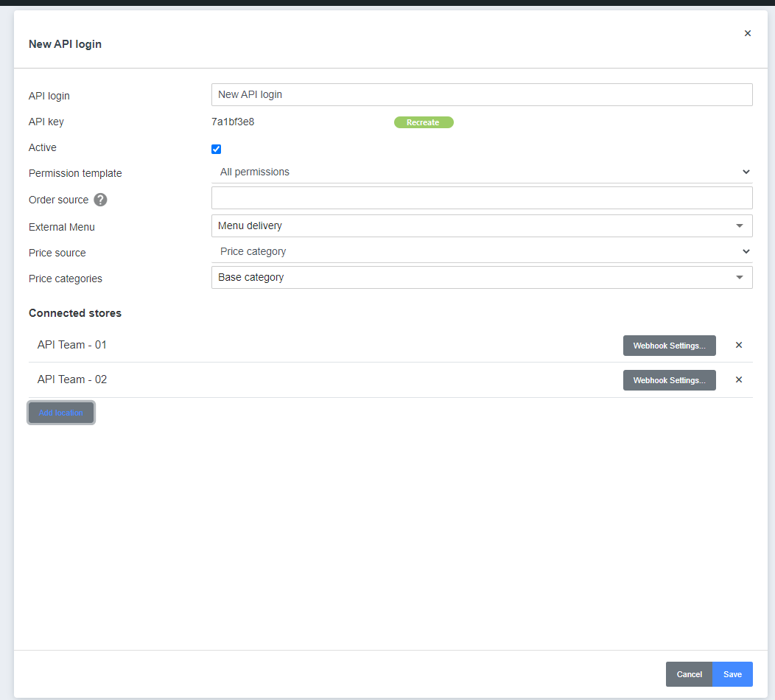This screenshot has width=775, height=700.
Task: Expand the External Menu dropdown
Action: 481,225
